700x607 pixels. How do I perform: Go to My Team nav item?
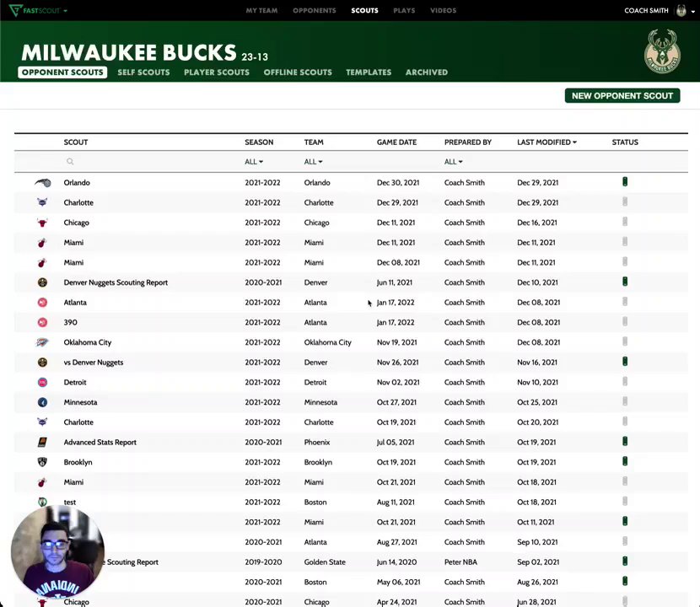pyautogui.click(x=261, y=10)
